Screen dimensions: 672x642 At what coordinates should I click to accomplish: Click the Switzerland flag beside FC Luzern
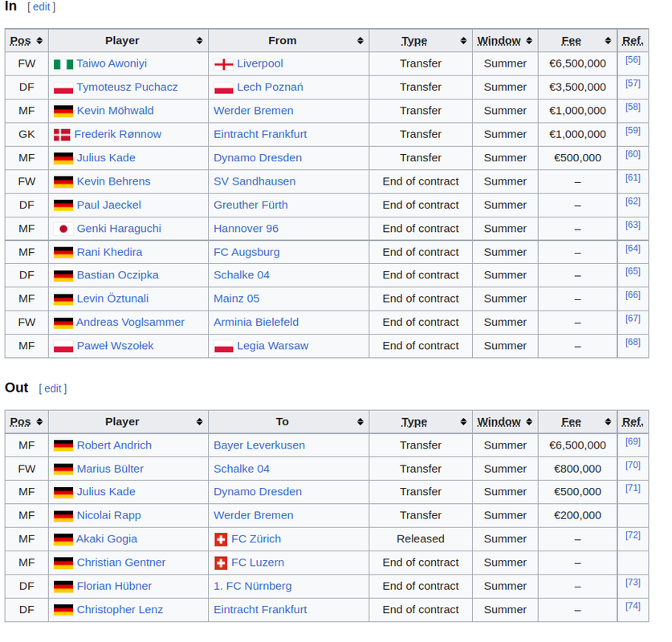click(x=221, y=563)
